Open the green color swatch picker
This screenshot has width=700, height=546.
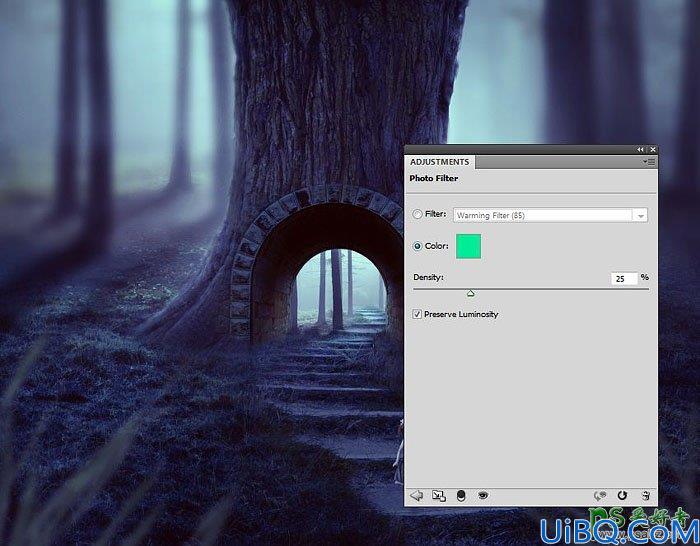pos(468,246)
